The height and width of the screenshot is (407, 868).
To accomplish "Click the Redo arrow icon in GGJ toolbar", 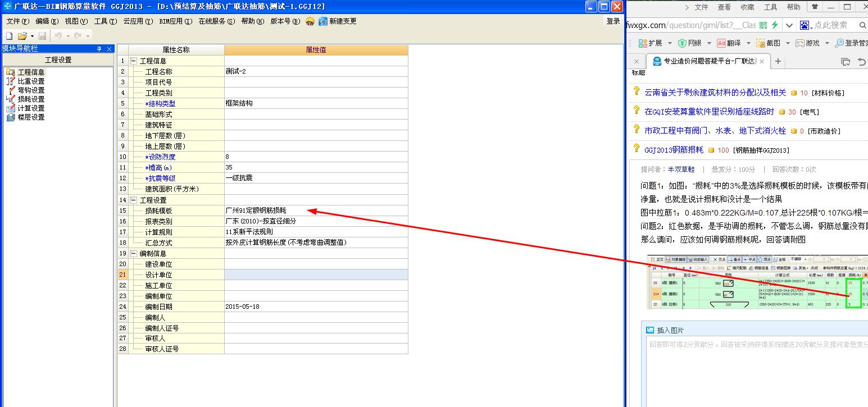I will click(78, 36).
